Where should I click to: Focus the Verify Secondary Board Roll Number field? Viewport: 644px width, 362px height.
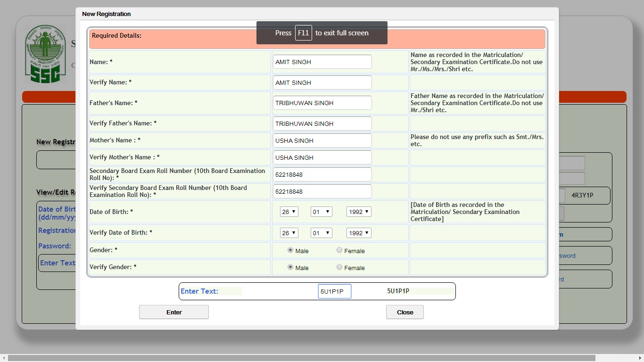pos(322,191)
